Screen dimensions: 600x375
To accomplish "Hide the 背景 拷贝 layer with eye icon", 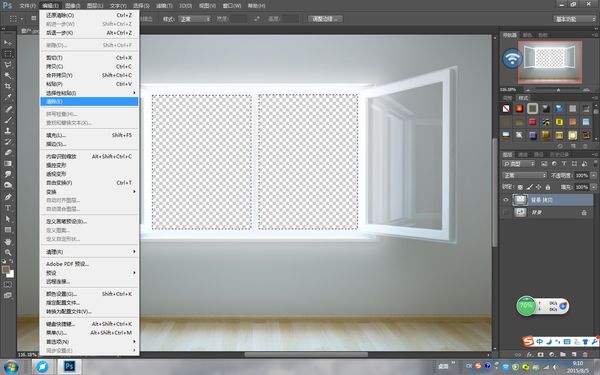I will click(506, 200).
